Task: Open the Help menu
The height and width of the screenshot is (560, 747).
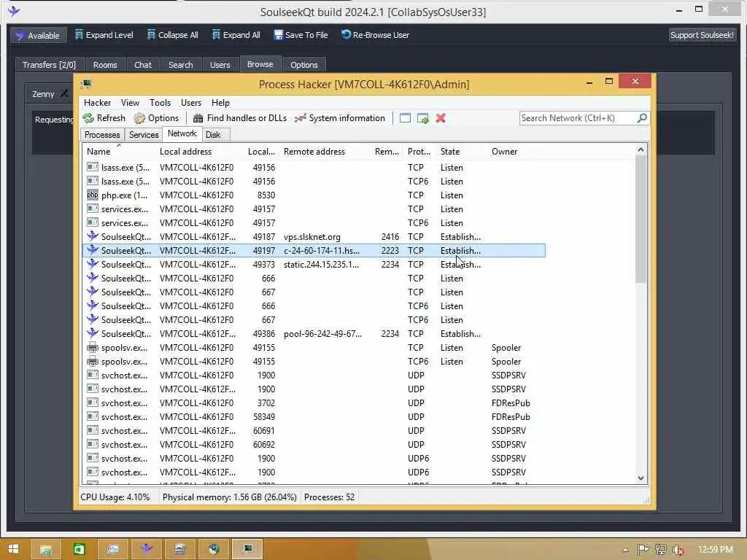Action: tap(220, 103)
